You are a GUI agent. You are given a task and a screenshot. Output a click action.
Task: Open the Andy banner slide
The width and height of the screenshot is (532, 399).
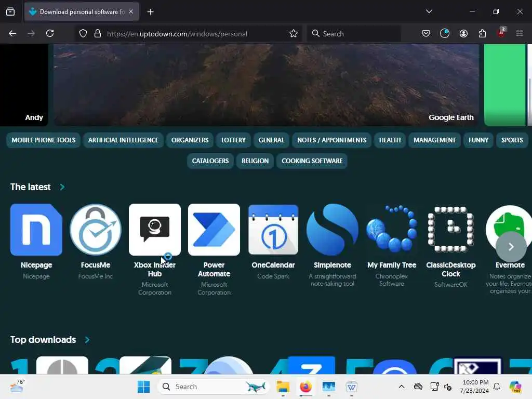coord(24,85)
